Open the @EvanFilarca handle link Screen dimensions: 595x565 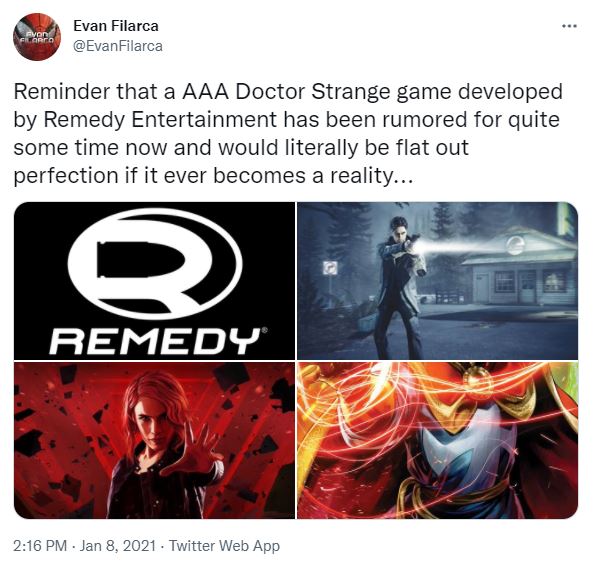pyautogui.click(x=118, y=46)
